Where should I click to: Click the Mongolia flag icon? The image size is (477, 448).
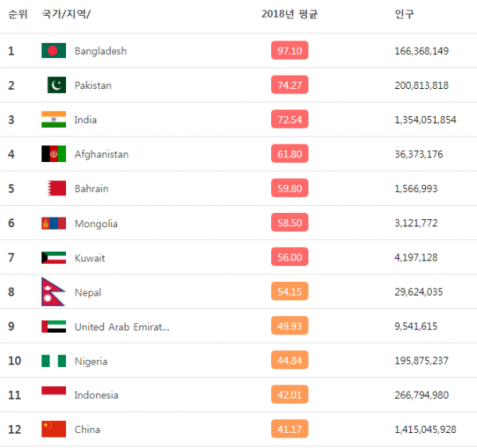tap(53, 223)
